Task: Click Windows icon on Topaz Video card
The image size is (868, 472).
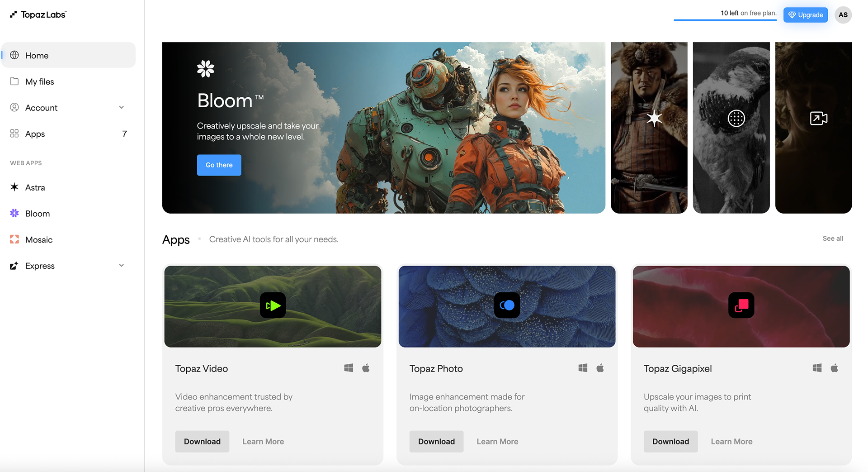Action: [x=349, y=368]
